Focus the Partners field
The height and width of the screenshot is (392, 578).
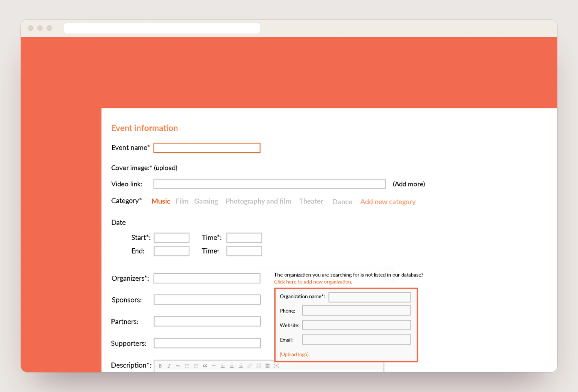coord(207,321)
